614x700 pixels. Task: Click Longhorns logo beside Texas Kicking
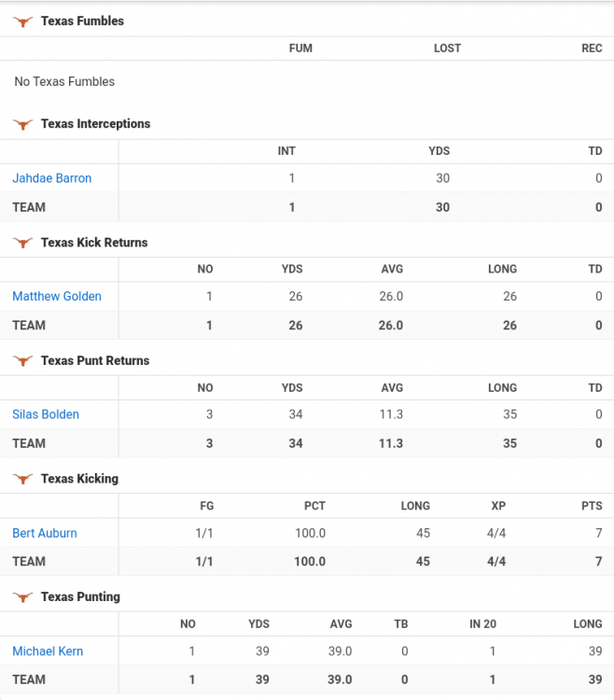(x=23, y=479)
